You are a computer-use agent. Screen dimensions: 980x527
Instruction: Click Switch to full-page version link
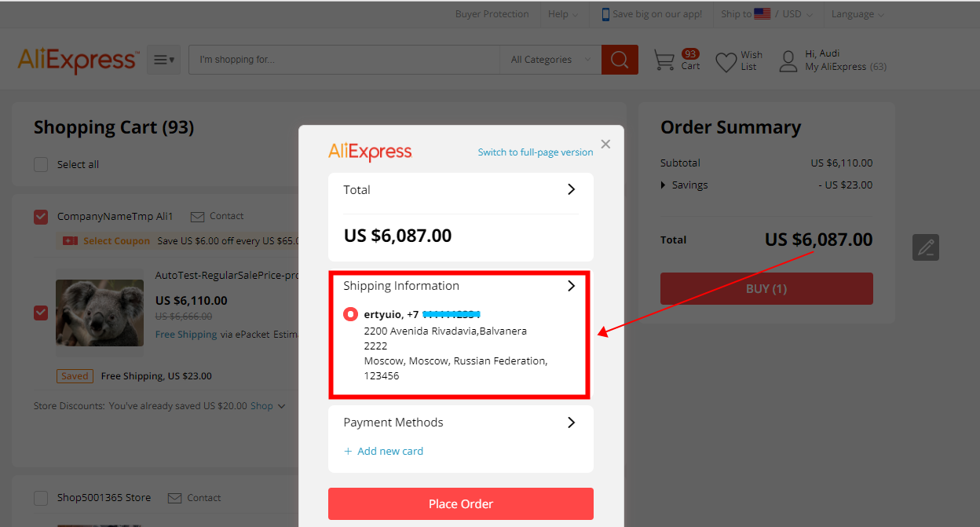click(536, 152)
